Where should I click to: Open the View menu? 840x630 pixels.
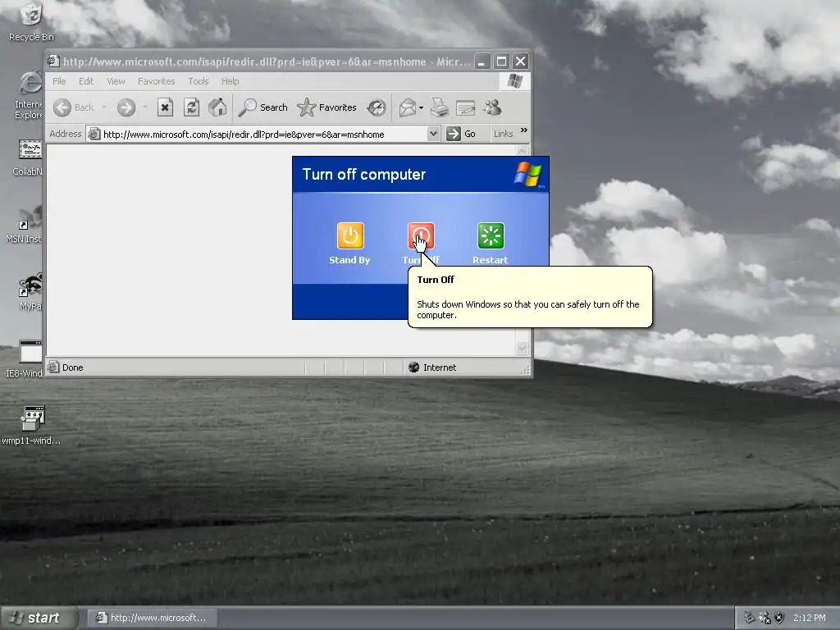(116, 81)
